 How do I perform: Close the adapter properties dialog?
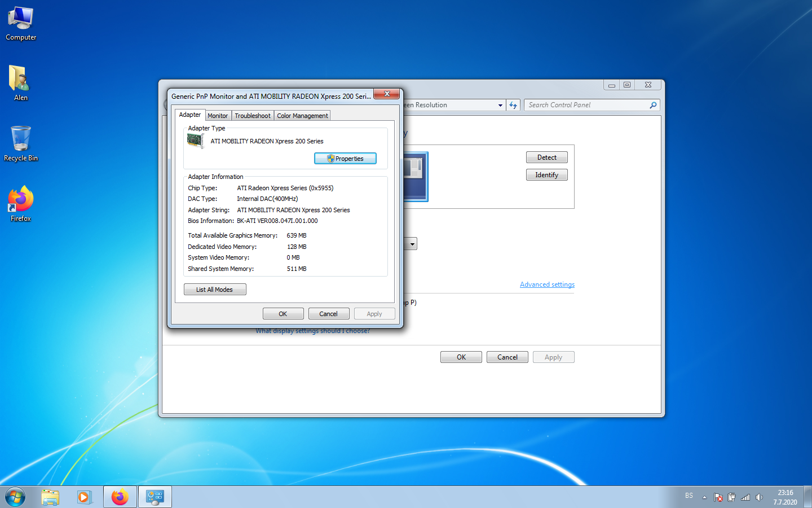387,94
